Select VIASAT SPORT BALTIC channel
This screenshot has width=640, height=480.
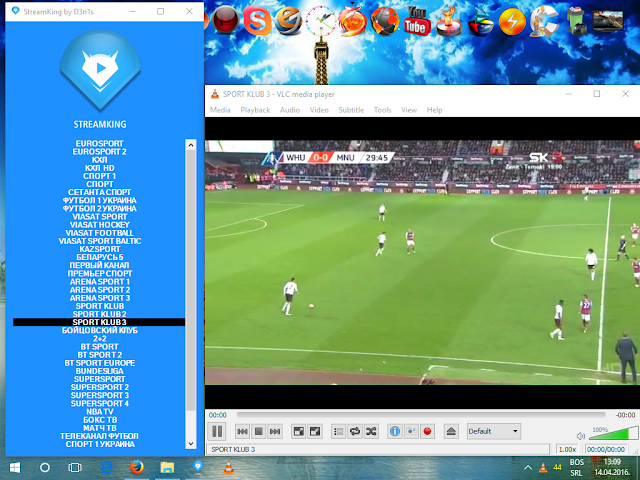coord(100,241)
